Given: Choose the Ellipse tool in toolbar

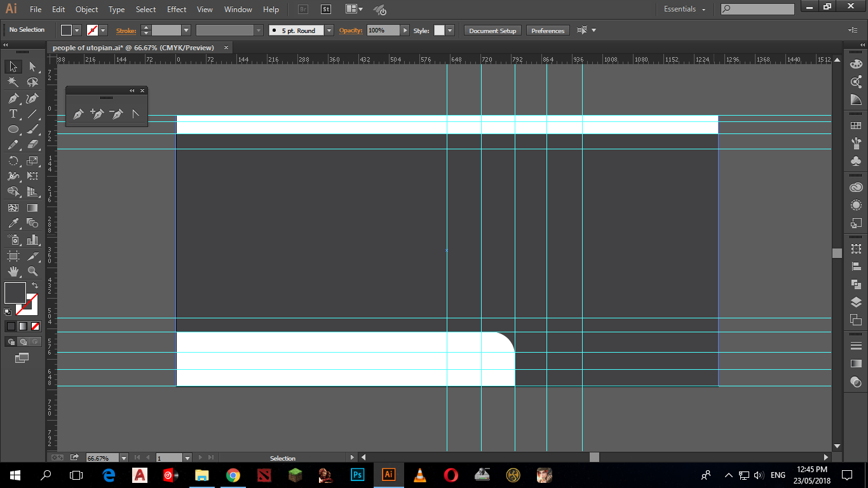Looking at the screenshot, I should point(13,130).
